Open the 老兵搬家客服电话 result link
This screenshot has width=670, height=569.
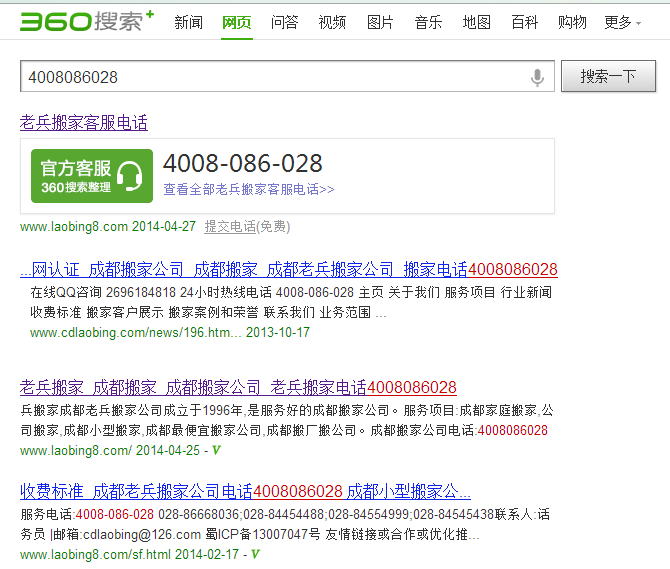[84, 123]
